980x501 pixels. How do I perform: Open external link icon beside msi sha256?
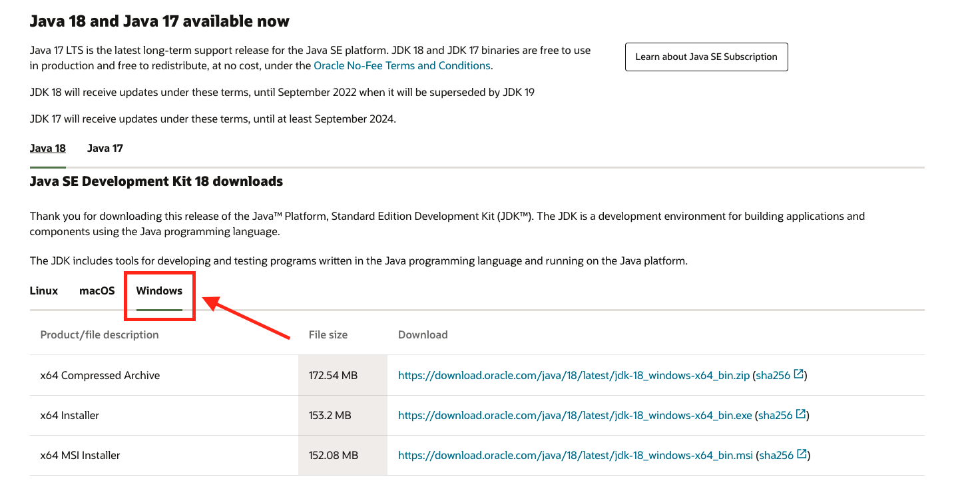point(802,454)
